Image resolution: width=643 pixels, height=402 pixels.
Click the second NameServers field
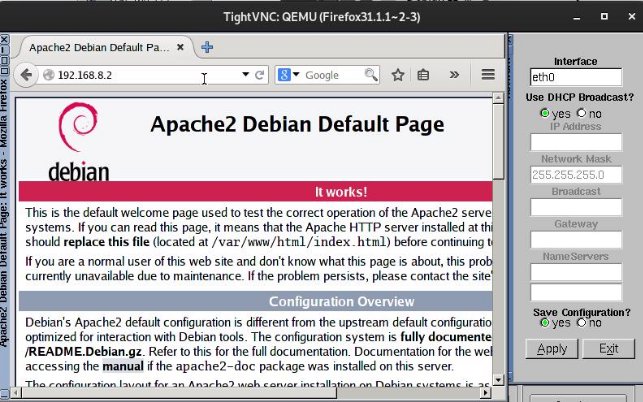tap(575, 292)
